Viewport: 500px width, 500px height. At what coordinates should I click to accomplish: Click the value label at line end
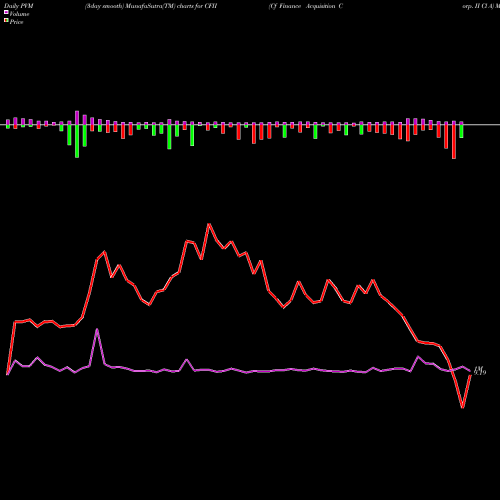(480, 370)
